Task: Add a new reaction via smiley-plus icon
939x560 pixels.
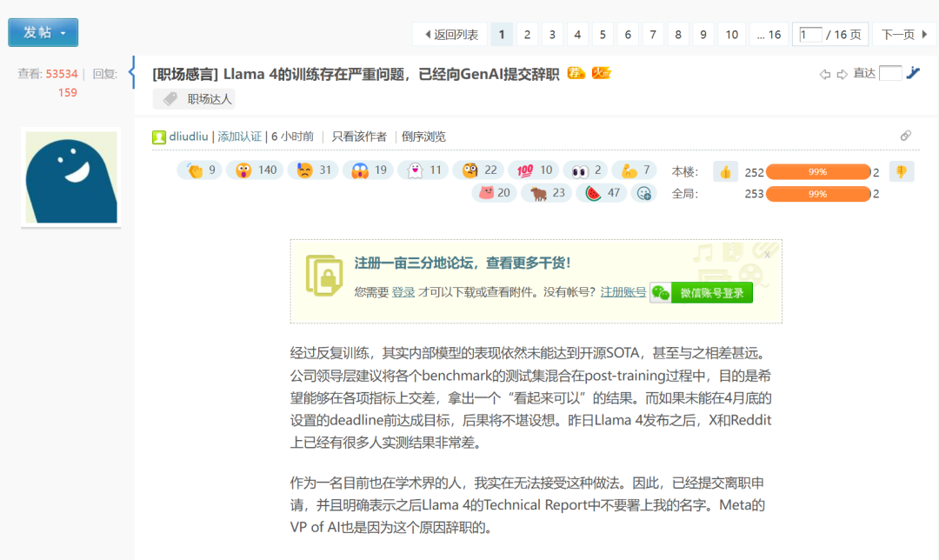Action: (x=643, y=193)
